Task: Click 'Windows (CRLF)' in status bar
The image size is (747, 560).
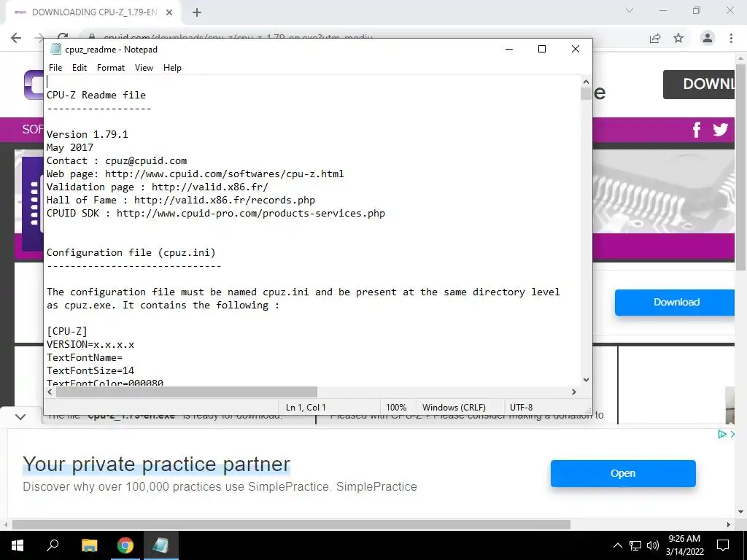Action: [x=454, y=407]
